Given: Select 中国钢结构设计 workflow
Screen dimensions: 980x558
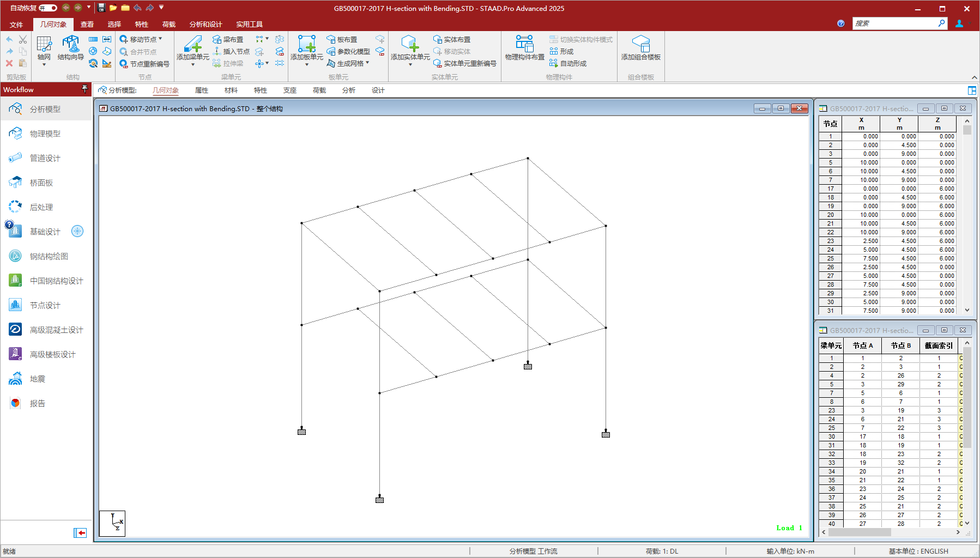Looking at the screenshot, I should click(46, 281).
